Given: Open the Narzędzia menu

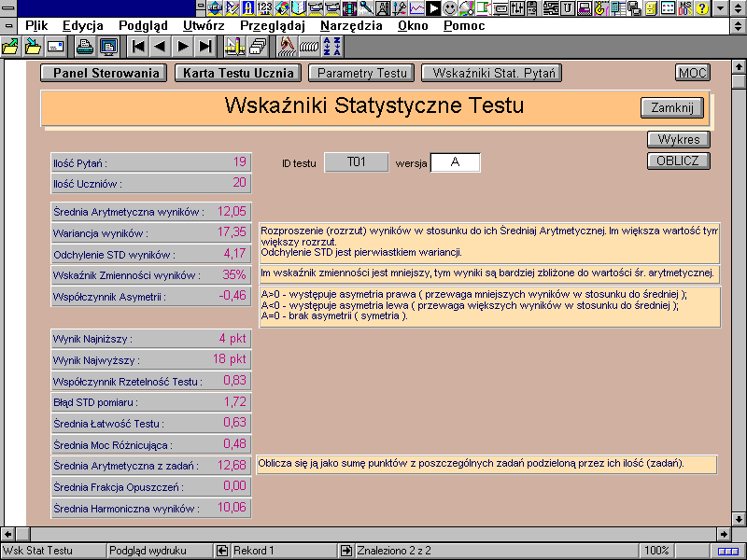Looking at the screenshot, I should point(351,26).
